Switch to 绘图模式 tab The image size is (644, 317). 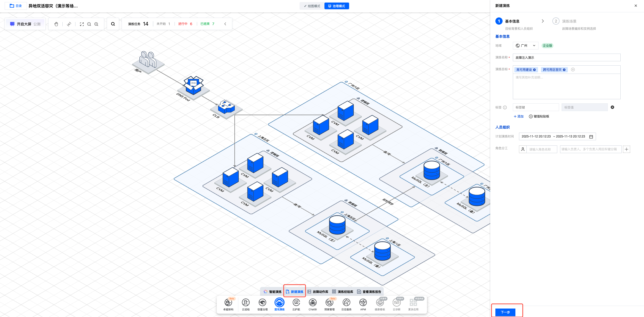pos(312,6)
